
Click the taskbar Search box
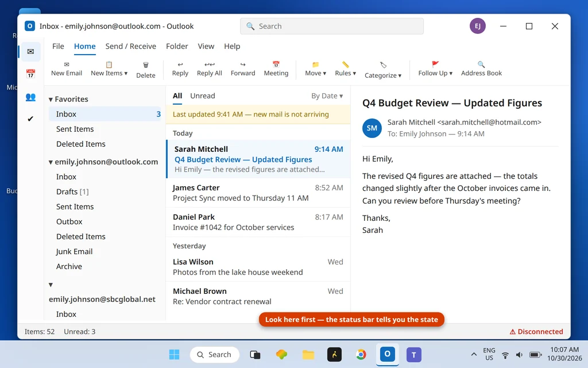[215, 354]
